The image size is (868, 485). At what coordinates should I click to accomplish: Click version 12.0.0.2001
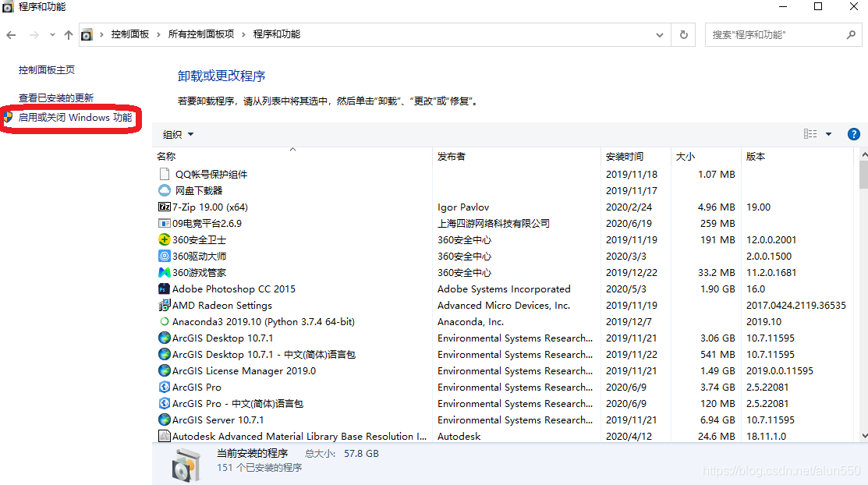[771, 239]
